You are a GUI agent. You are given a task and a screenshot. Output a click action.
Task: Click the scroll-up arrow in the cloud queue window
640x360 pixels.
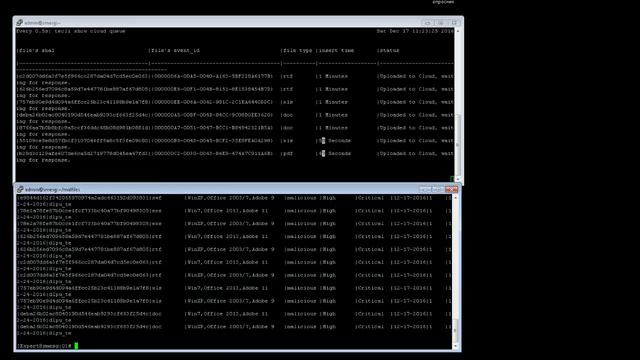pyautogui.click(x=458, y=31)
